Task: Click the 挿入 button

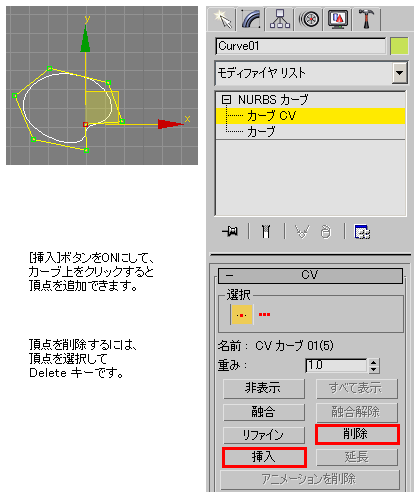Action: [x=264, y=457]
